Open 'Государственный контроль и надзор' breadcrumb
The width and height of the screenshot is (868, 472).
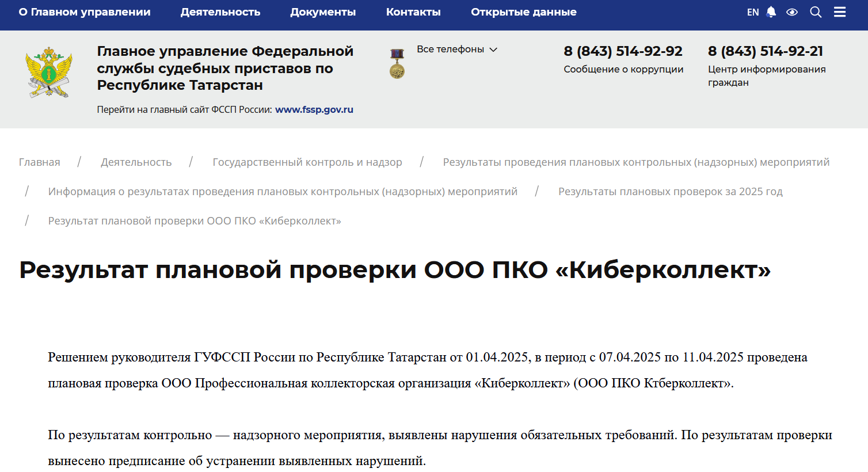point(307,162)
